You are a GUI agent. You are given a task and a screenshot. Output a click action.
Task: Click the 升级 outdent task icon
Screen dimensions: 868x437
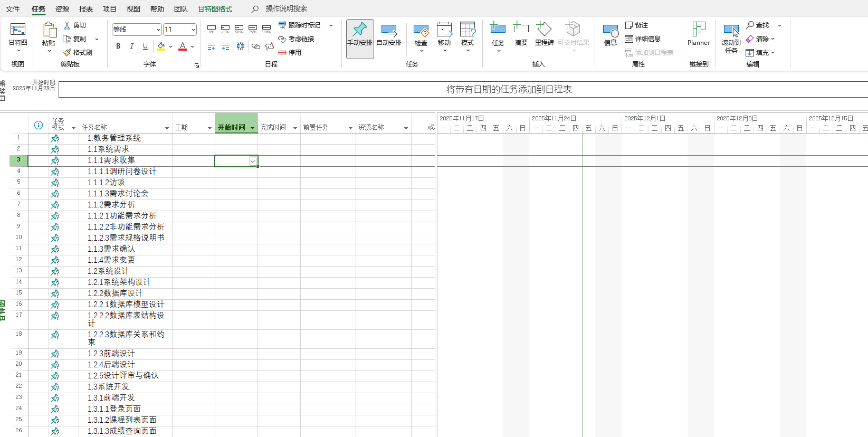coord(212,46)
